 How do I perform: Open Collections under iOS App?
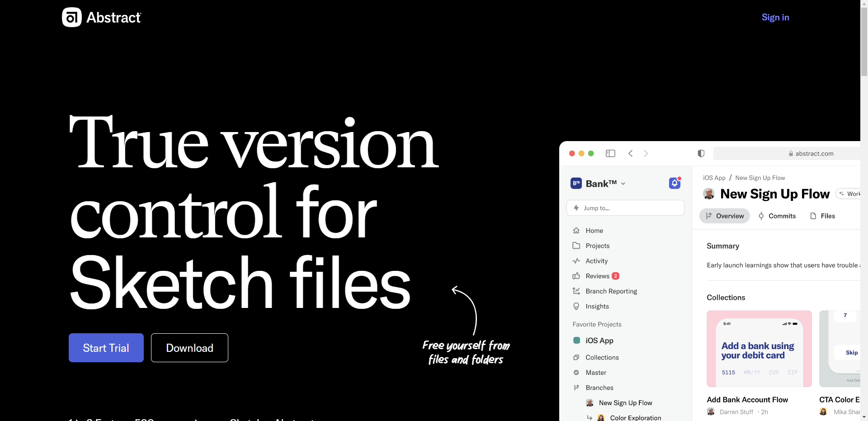coord(602,357)
